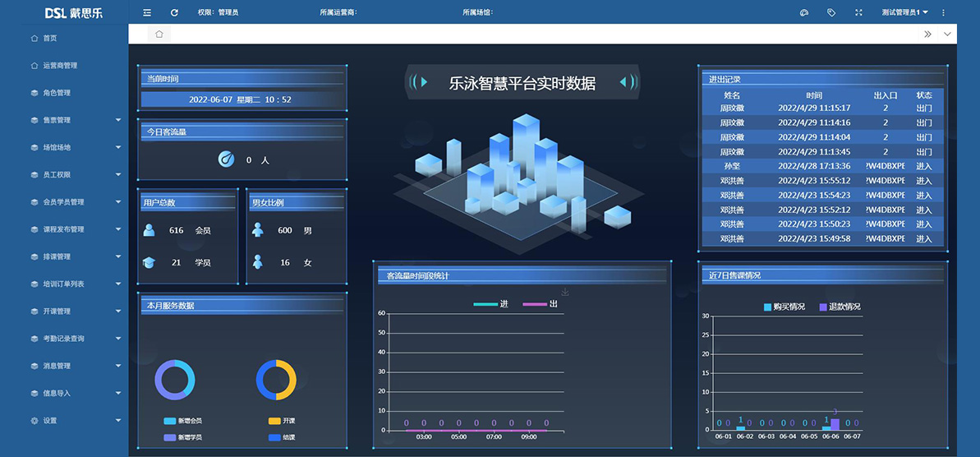Viewport: 980px width, 457px height.
Task: Expand the 设置 sidebar menu
Action: [x=74, y=420]
